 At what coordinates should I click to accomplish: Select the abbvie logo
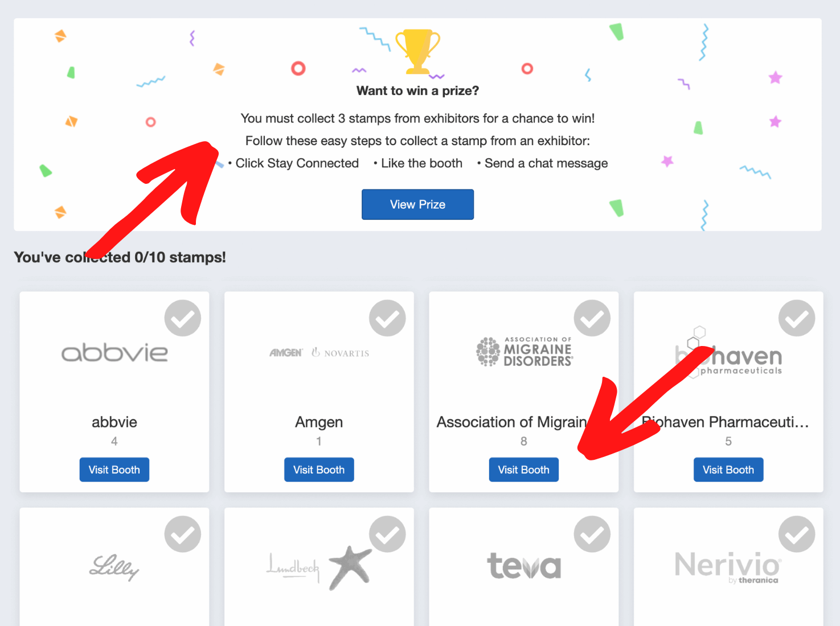(x=114, y=353)
